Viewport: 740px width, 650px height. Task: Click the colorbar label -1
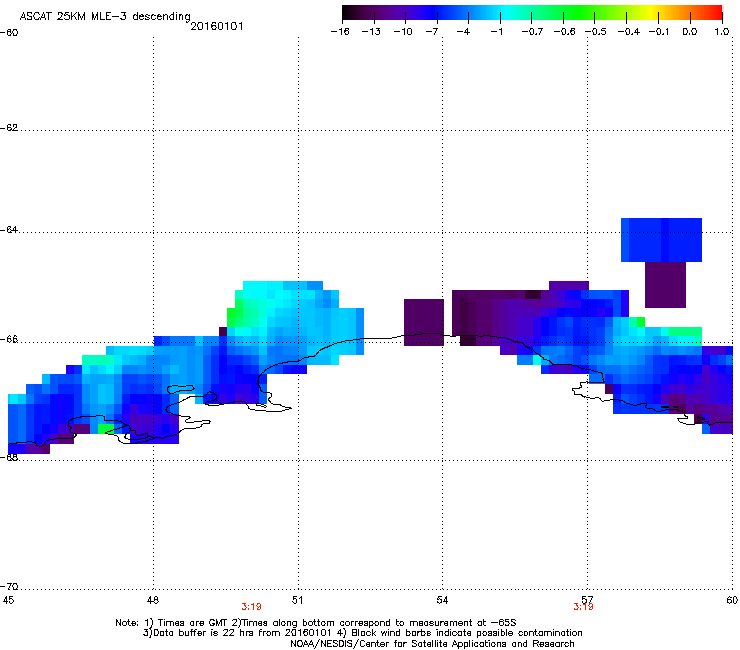(x=496, y=32)
